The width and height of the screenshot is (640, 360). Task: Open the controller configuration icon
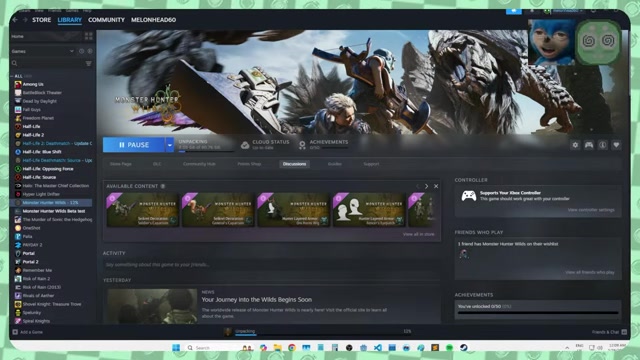point(589,145)
